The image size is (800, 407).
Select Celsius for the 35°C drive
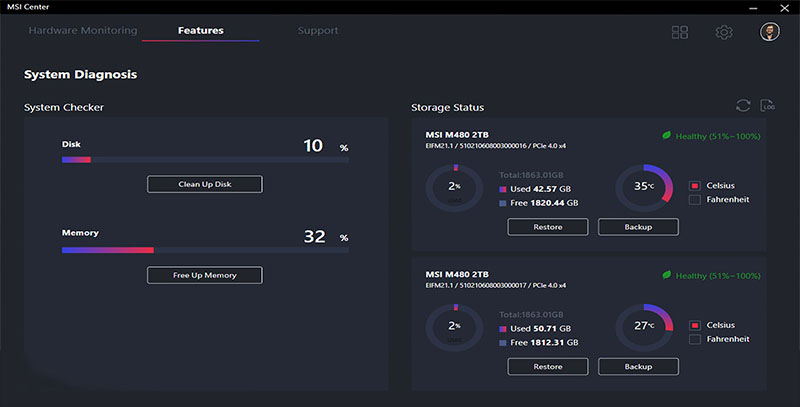pyautogui.click(x=694, y=186)
